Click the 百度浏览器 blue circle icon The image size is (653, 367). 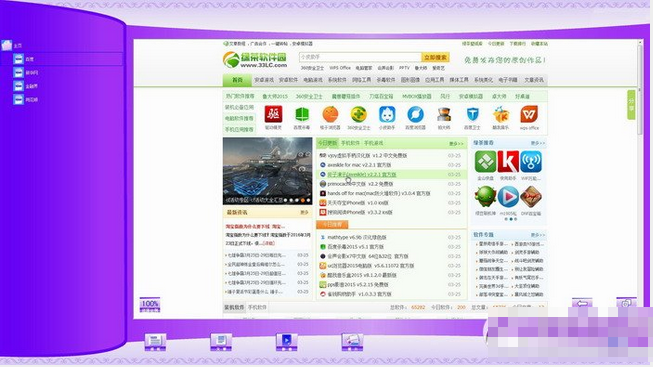coord(415,114)
